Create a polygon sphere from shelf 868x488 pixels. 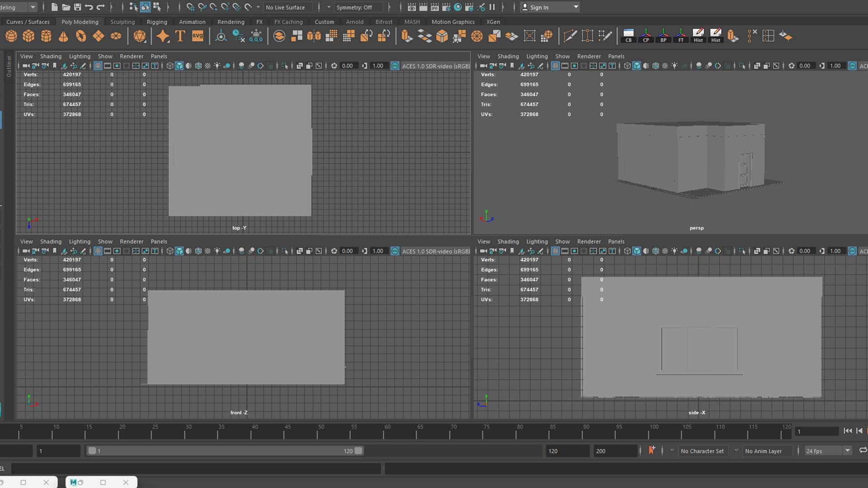(11, 36)
